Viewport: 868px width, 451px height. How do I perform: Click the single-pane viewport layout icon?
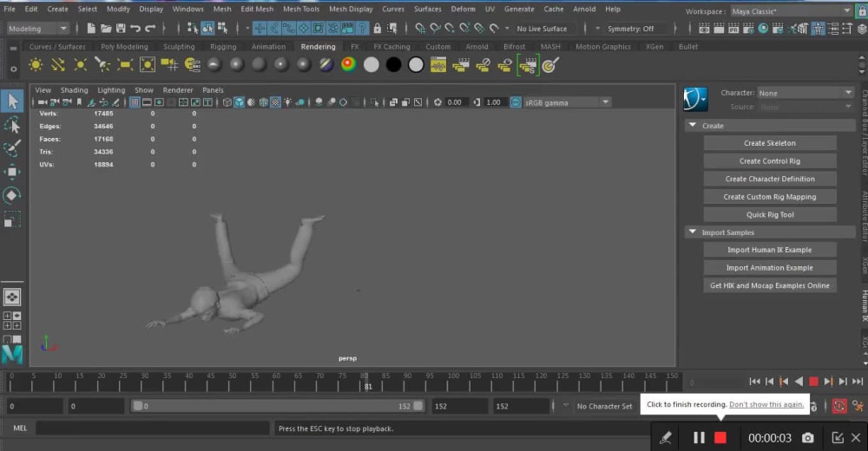click(11, 297)
